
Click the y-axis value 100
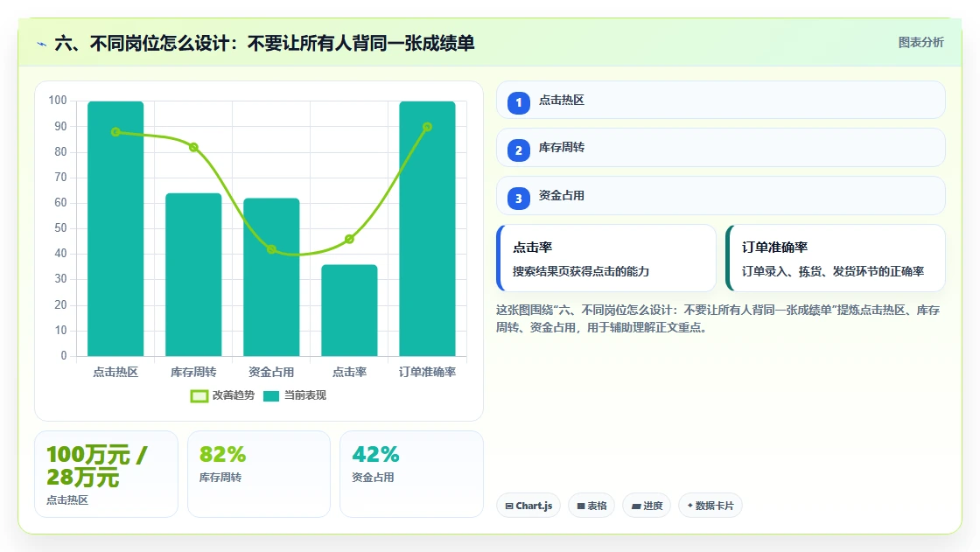(58, 100)
